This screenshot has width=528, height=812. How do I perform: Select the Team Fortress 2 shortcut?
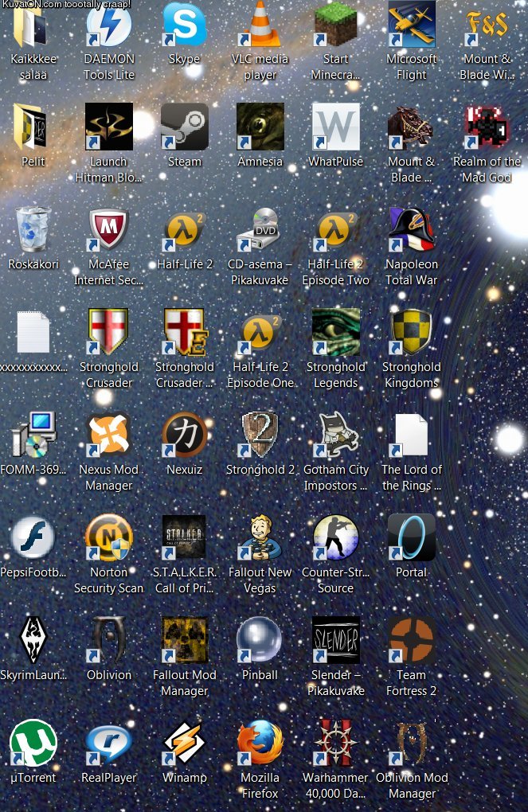(411, 641)
